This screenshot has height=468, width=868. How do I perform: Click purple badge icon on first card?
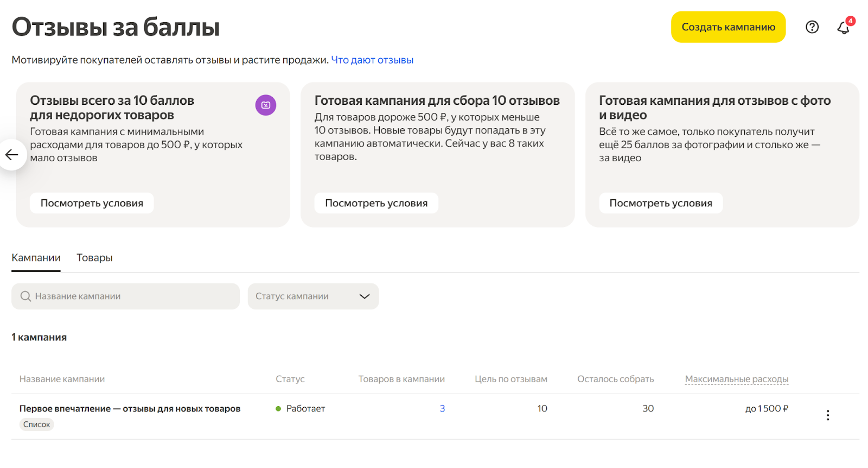(x=266, y=105)
